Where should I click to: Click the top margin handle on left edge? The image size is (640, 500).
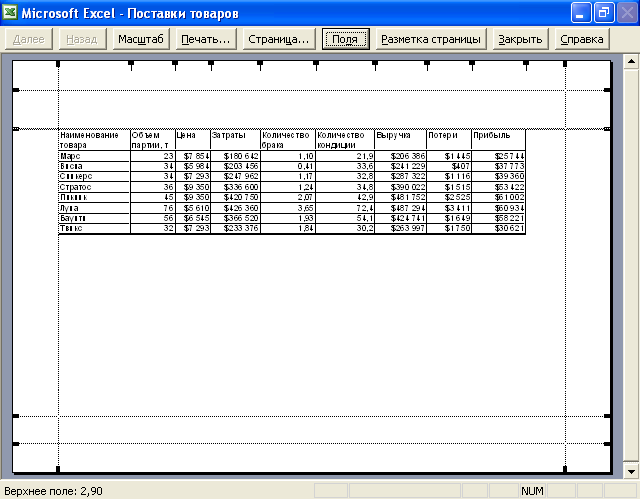tap(16, 129)
